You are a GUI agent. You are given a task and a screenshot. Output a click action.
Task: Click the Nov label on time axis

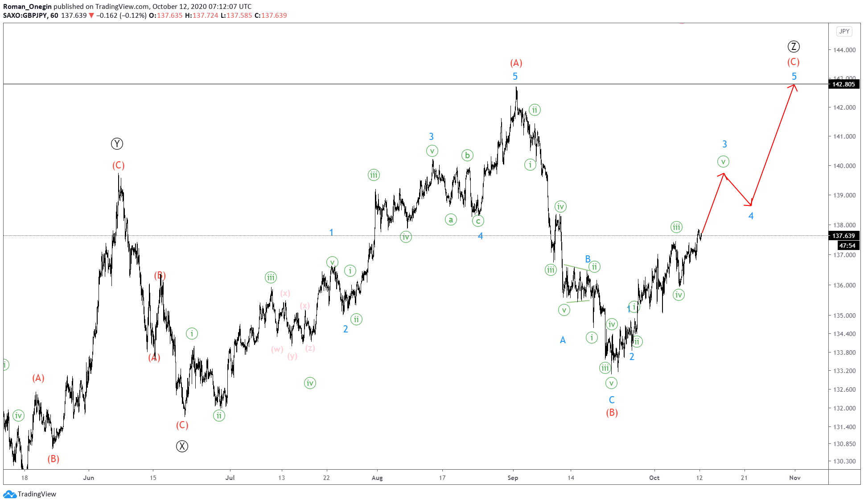(x=794, y=478)
